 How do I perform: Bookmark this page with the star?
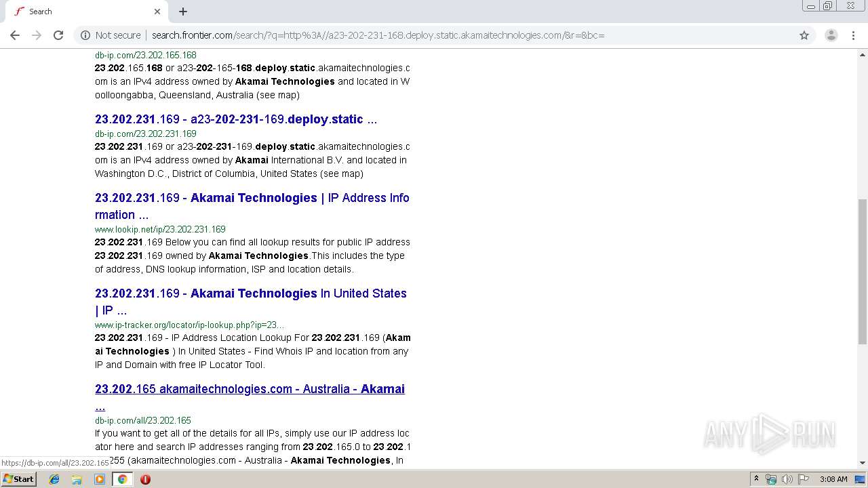[x=804, y=35]
